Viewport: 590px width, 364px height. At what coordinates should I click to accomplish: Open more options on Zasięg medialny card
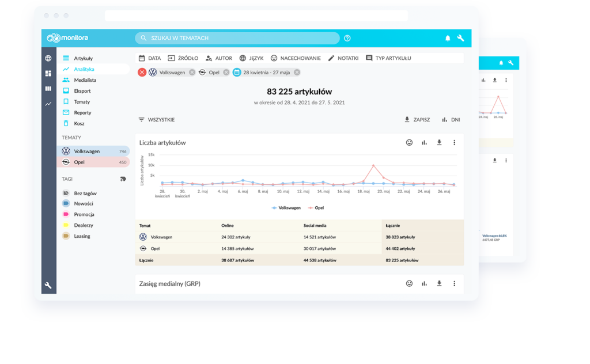(454, 283)
